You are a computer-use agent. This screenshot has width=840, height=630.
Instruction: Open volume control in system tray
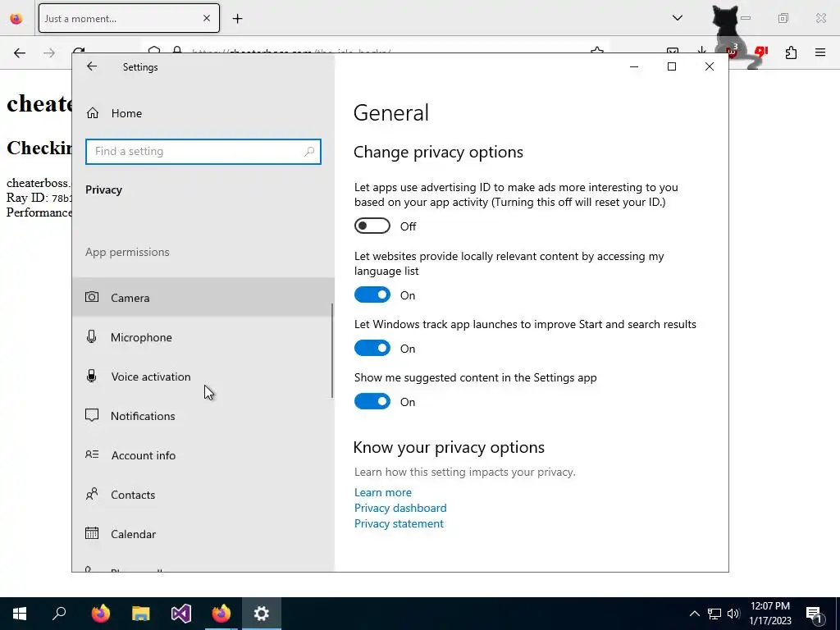733,614
